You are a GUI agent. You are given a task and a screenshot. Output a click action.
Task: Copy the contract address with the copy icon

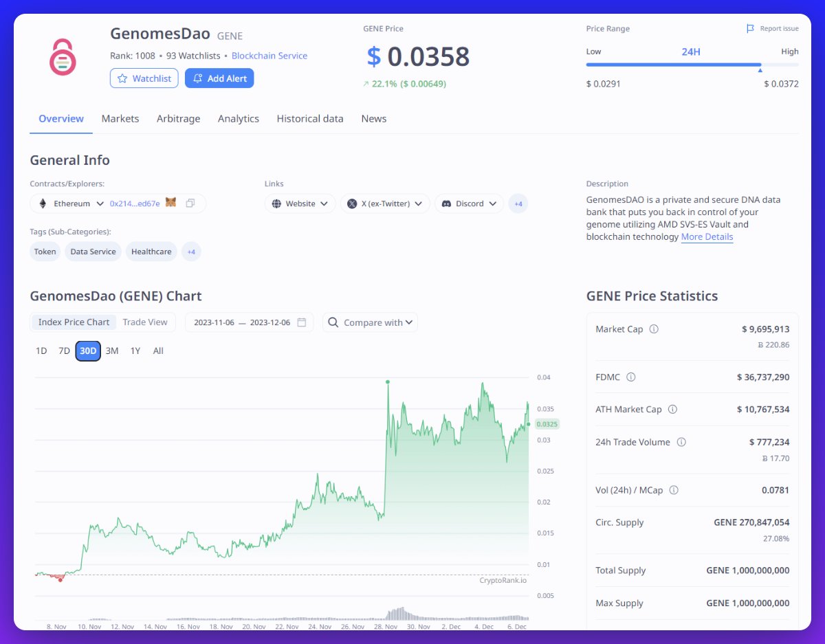tap(190, 203)
